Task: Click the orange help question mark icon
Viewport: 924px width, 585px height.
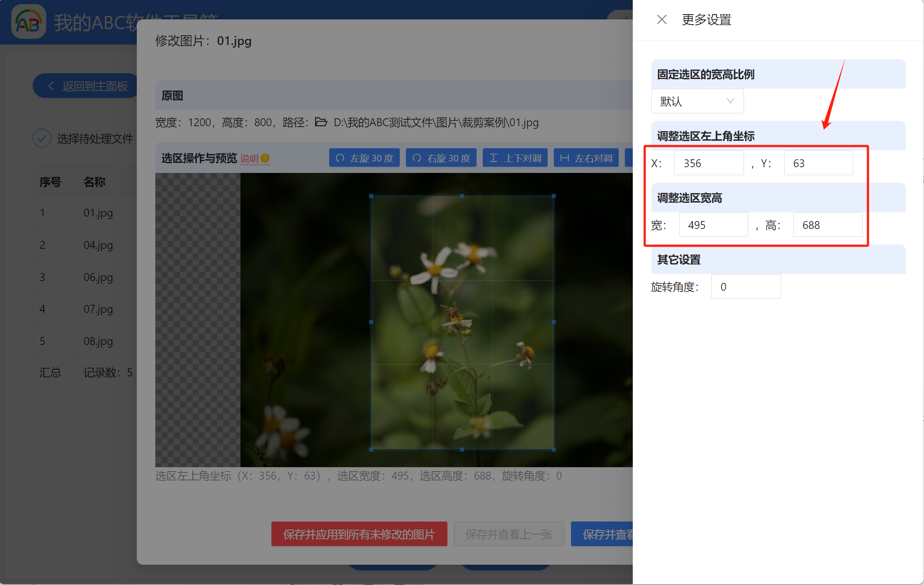Action: click(265, 158)
